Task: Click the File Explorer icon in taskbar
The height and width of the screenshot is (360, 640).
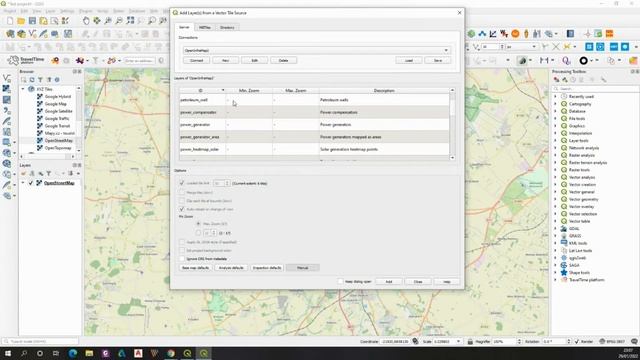Action: pyautogui.click(x=89, y=353)
